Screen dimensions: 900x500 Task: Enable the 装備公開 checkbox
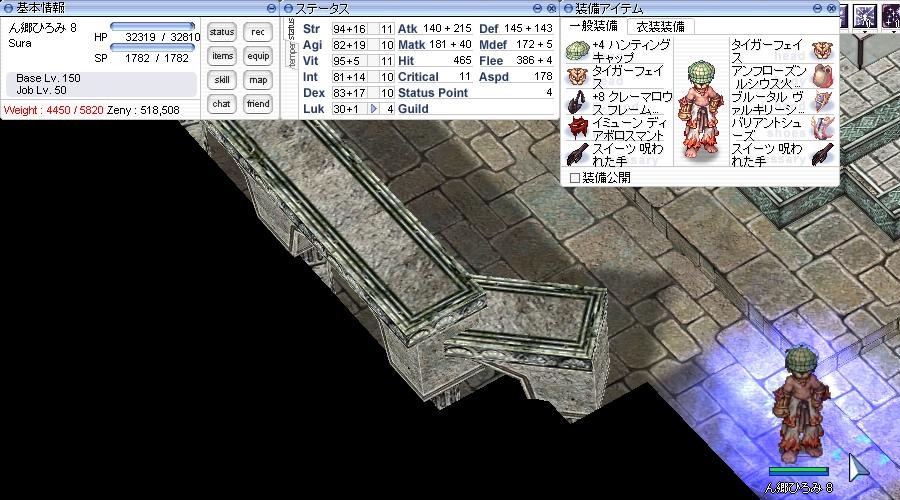[575, 178]
